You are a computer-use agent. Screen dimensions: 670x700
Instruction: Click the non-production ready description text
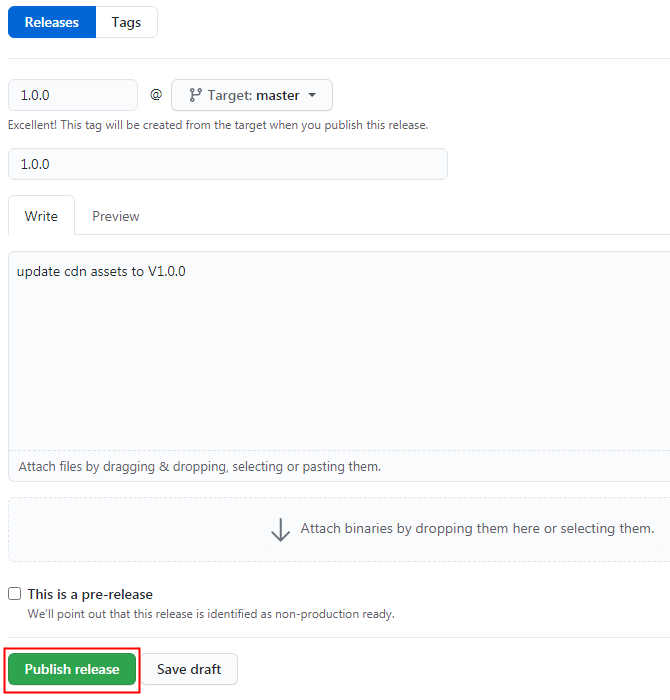pos(211,614)
